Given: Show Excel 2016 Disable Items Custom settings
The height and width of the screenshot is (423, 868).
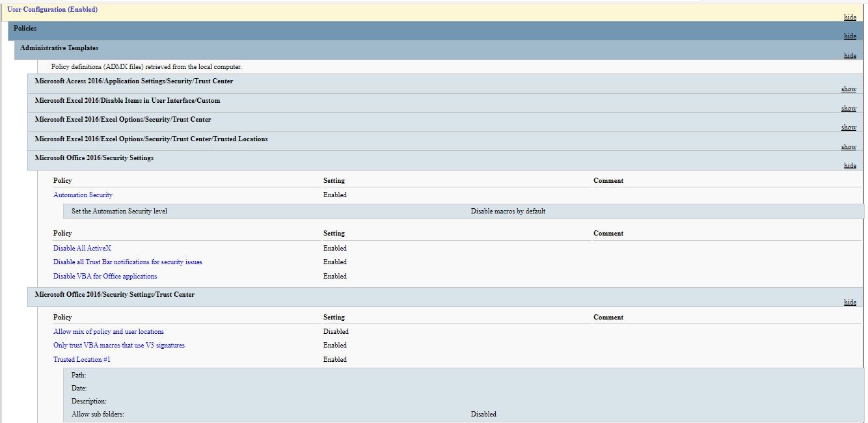Looking at the screenshot, I should click(x=848, y=109).
